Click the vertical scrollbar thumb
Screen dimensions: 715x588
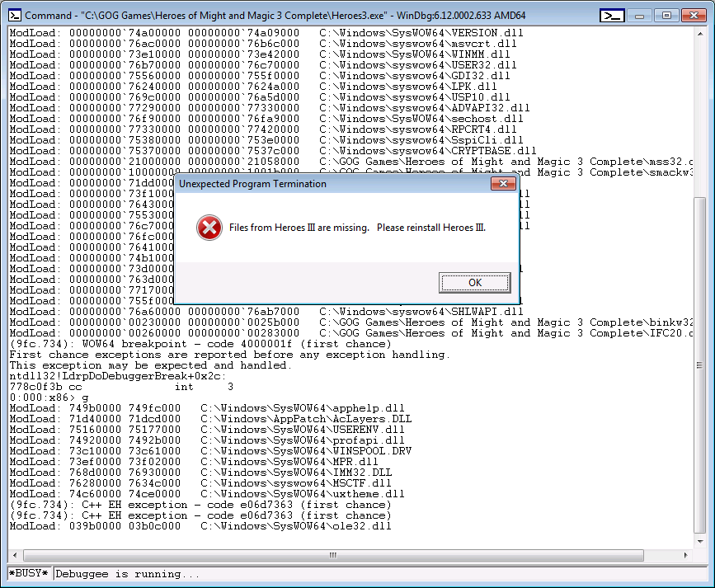[700, 365]
